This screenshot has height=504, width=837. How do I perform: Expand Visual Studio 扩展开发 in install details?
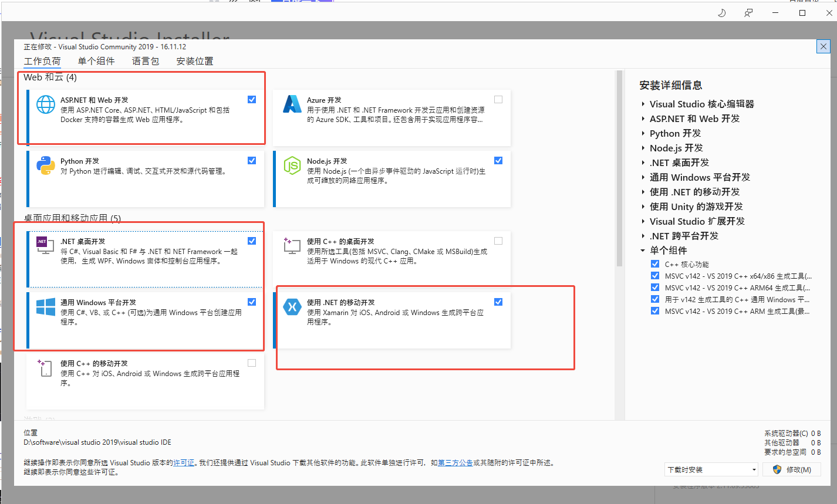tap(643, 221)
